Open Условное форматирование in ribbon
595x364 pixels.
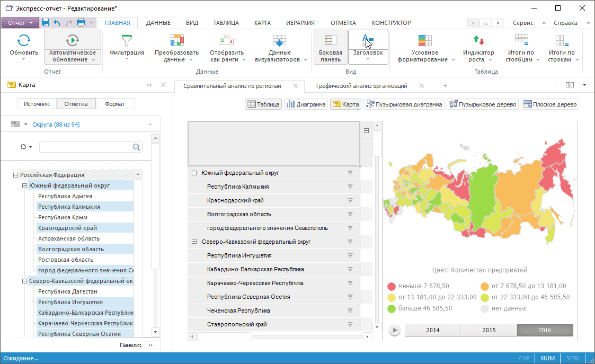425,40
